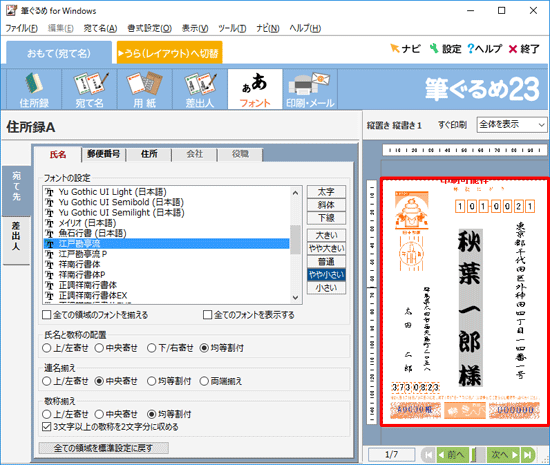Open the ナビ(N) menu

click(268, 28)
